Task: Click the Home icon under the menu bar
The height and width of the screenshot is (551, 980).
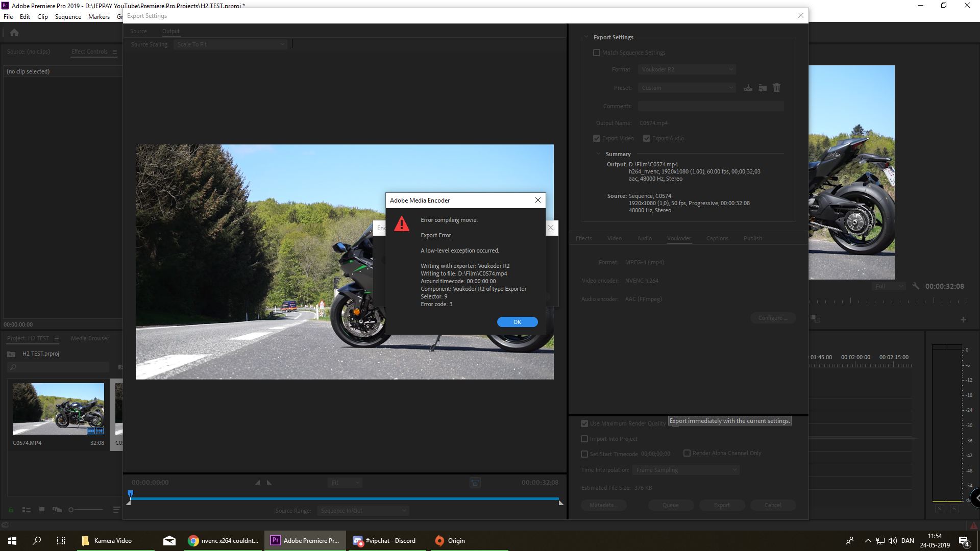Action: [x=14, y=33]
